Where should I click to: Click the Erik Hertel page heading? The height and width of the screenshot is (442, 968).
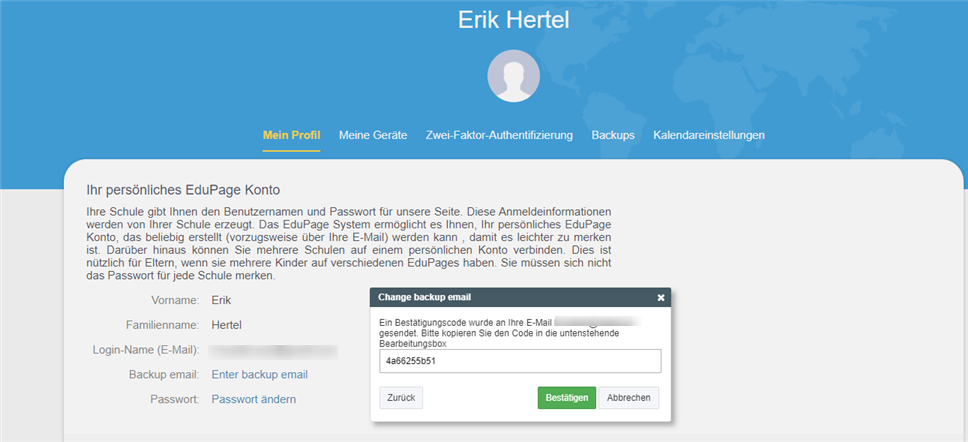point(514,20)
